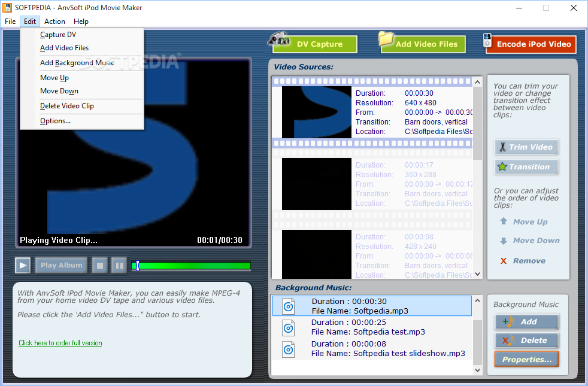
Task: Select the 428 x 240 video clip thumbnail
Action: click(317, 254)
